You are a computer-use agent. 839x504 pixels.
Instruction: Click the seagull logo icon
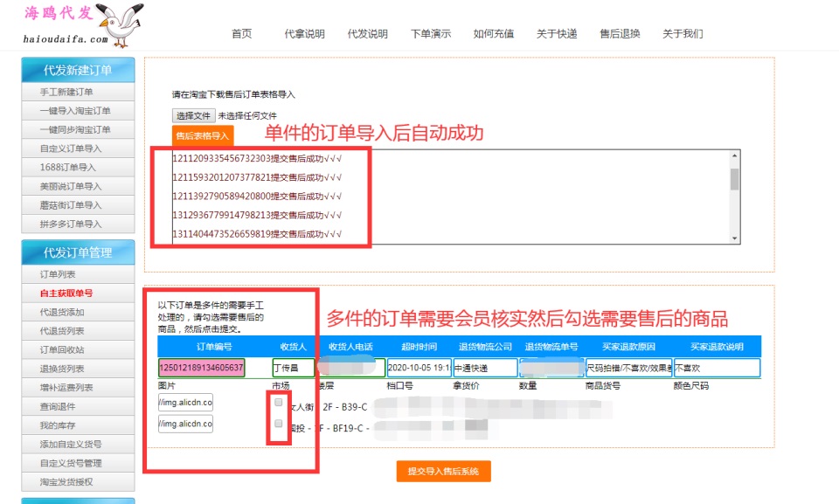pyautogui.click(x=118, y=21)
